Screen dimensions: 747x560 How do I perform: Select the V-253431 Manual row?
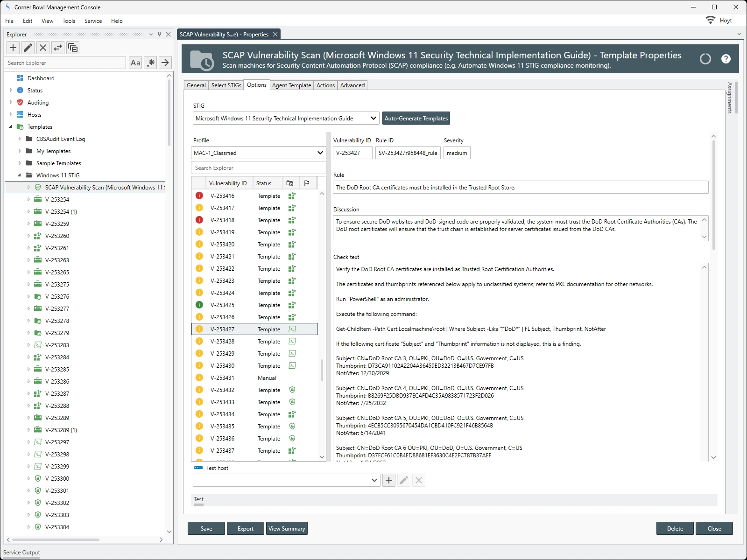tap(254, 378)
